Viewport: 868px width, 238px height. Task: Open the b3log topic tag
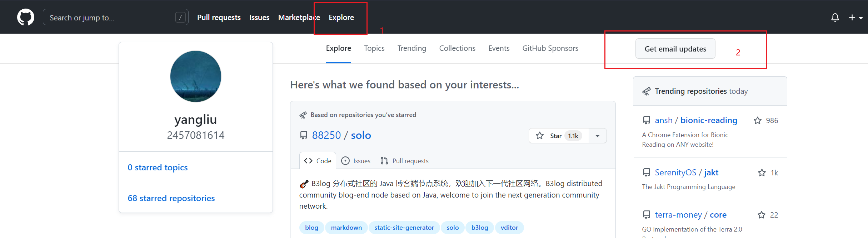(480, 228)
